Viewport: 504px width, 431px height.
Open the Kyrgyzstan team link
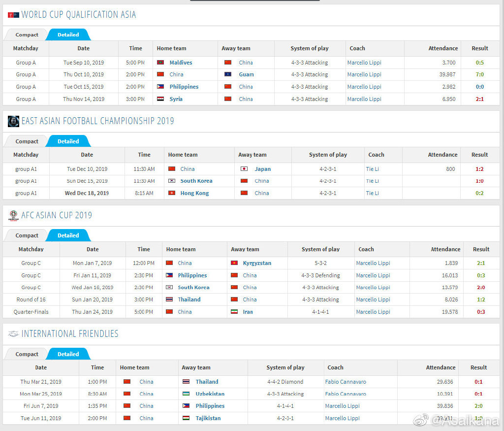pyautogui.click(x=257, y=263)
